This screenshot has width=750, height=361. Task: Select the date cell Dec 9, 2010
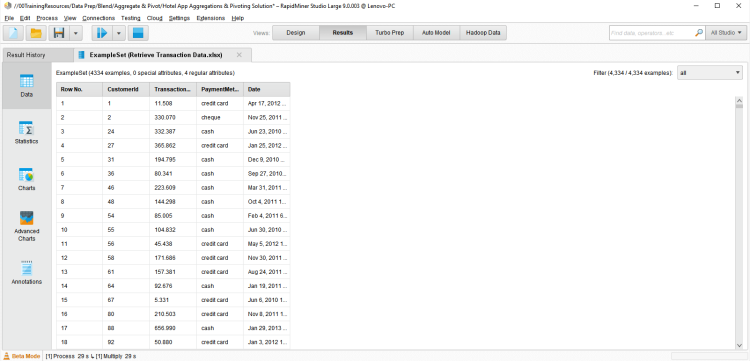[x=266, y=160]
